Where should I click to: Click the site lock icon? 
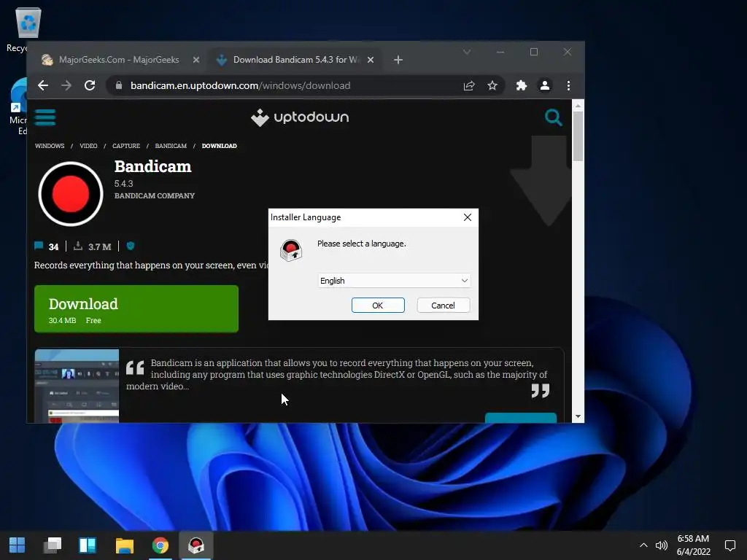[119, 85]
